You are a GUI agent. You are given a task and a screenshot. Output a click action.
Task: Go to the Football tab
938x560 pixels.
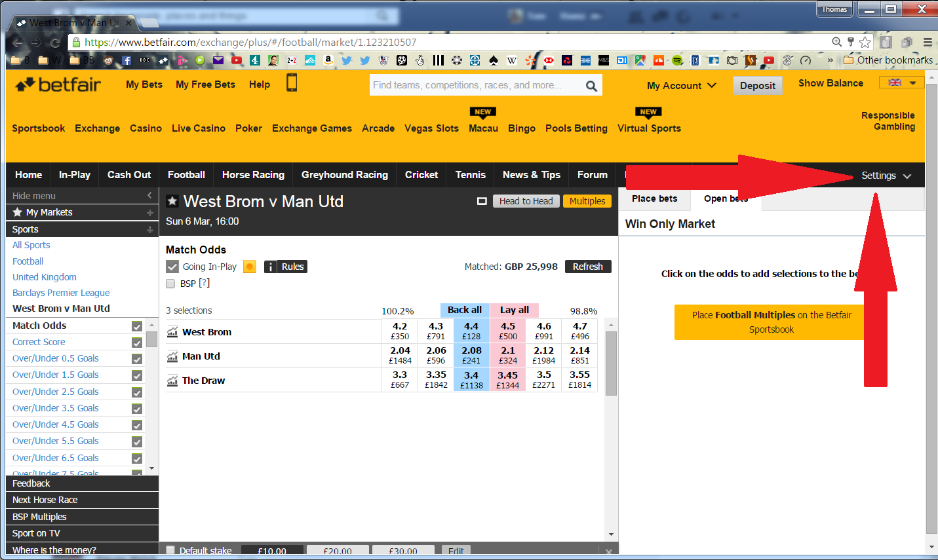click(186, 175)
